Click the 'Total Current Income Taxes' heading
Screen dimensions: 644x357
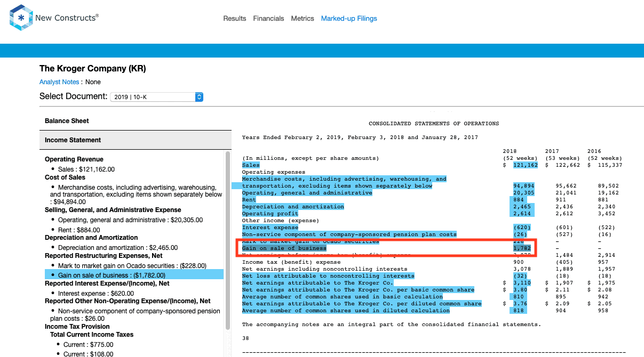[x=92, y=335]
